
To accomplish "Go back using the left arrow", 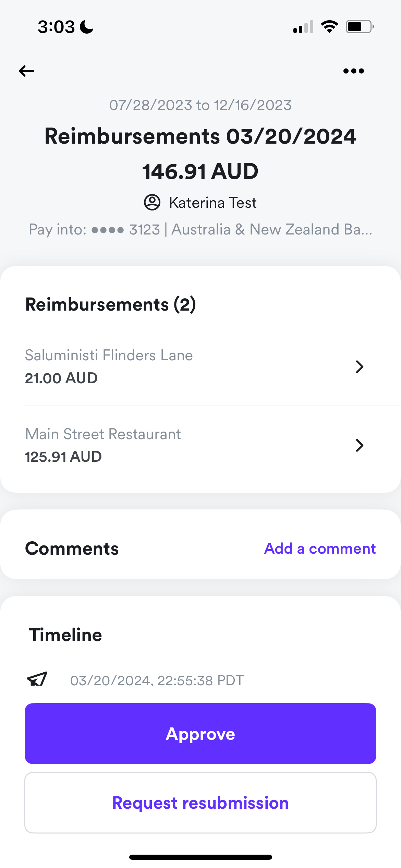I will coord(26,71).
